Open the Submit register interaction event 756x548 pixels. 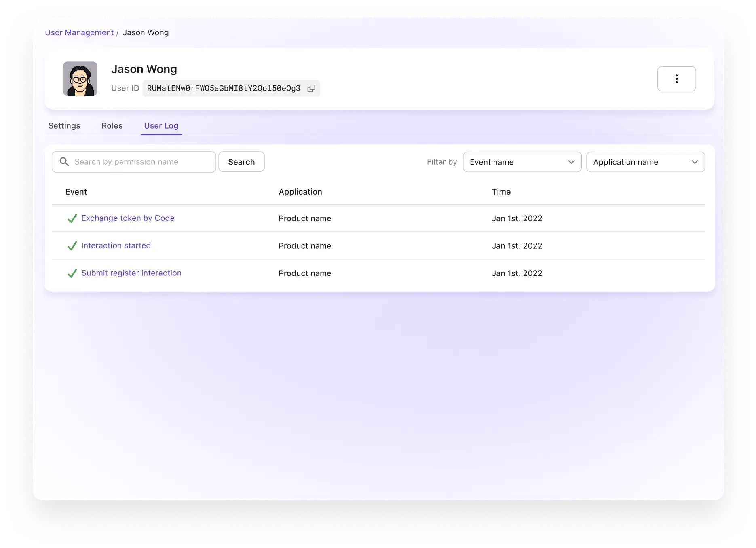click(x=131, y=273)
